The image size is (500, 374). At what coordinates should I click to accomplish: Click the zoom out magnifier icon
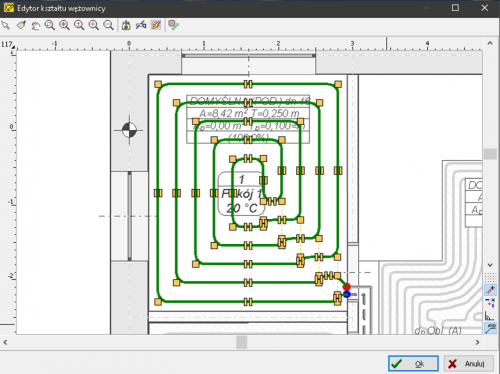[109, 25]
